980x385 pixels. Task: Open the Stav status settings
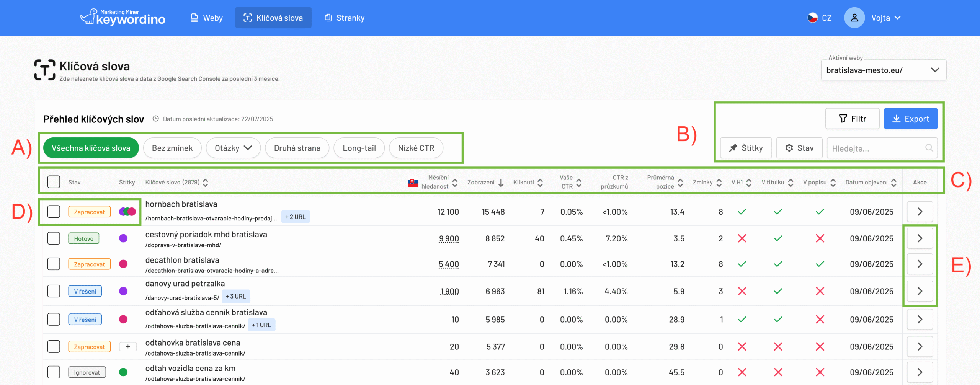pyautogui.click(x=799, y=148)
